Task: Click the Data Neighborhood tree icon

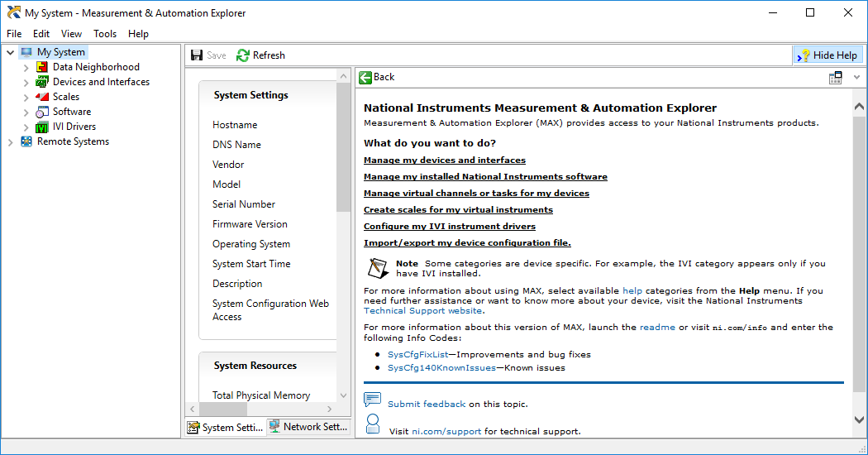Action: [42, 67]
